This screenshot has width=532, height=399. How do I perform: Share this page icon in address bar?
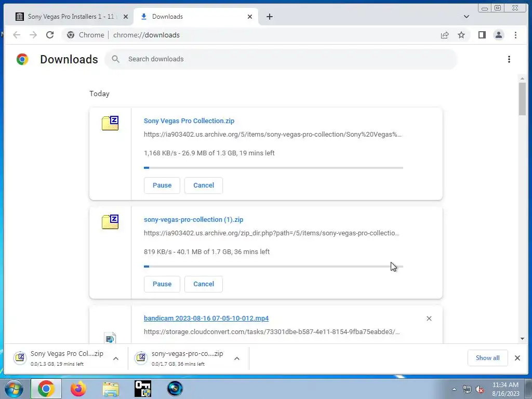[x=445, y=35]
